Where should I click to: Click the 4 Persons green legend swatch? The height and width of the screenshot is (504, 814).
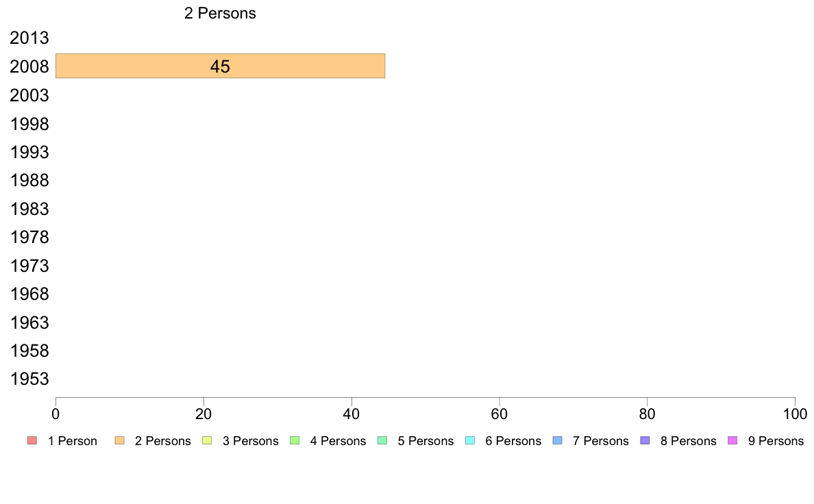click(x=295, y=441)
